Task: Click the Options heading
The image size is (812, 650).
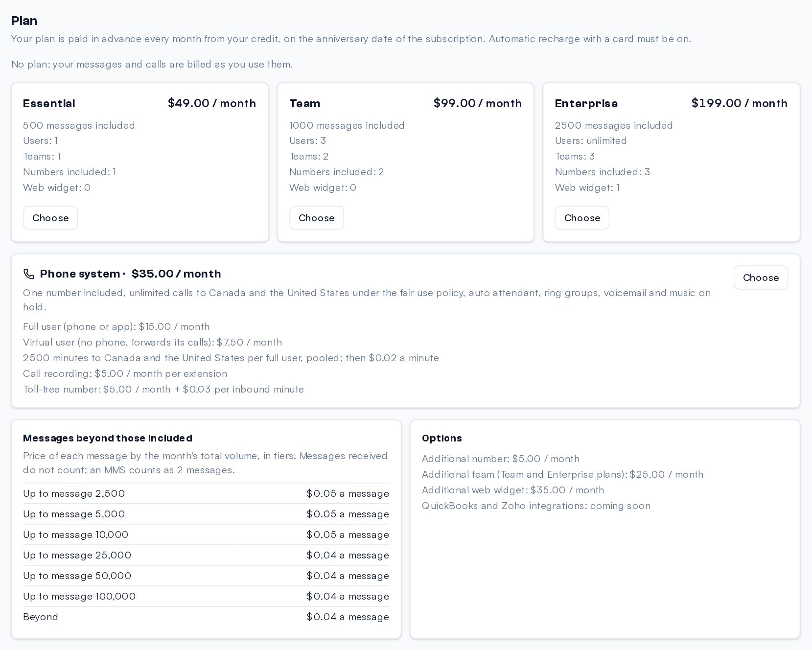Action: (x=442, y=438)
